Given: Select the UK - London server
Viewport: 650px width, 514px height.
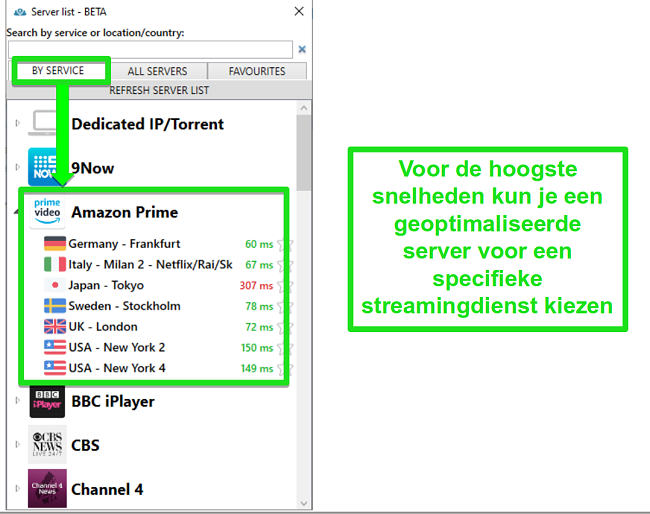Looking at the screenshot, I should [x=103, y=327].
